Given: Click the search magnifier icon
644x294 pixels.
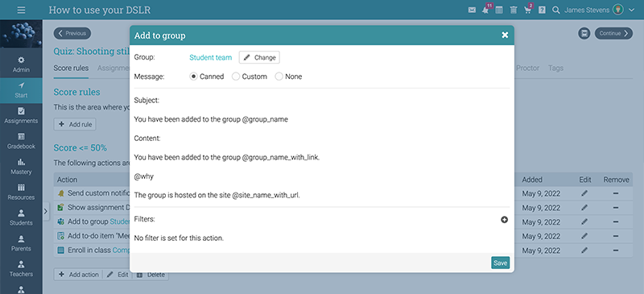Looking at the screenshot, I should tap(555, 10).
